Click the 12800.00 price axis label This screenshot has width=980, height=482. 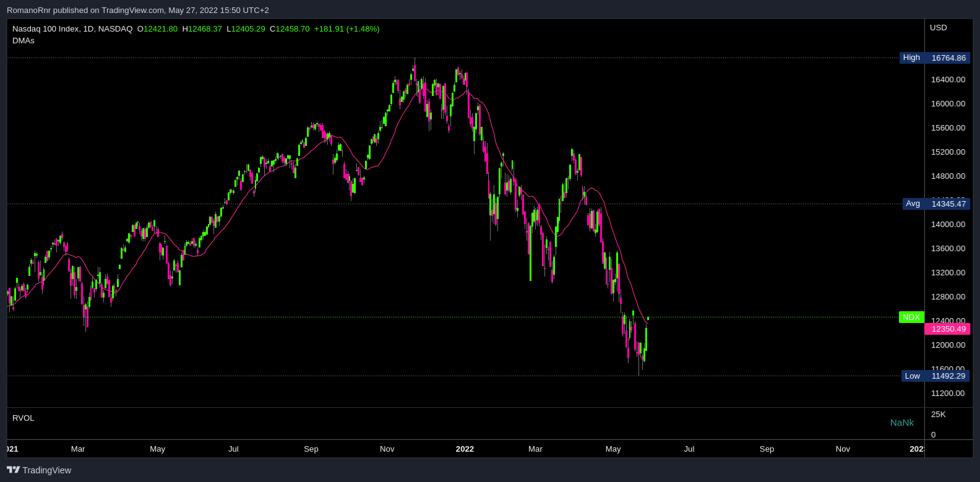948,296
